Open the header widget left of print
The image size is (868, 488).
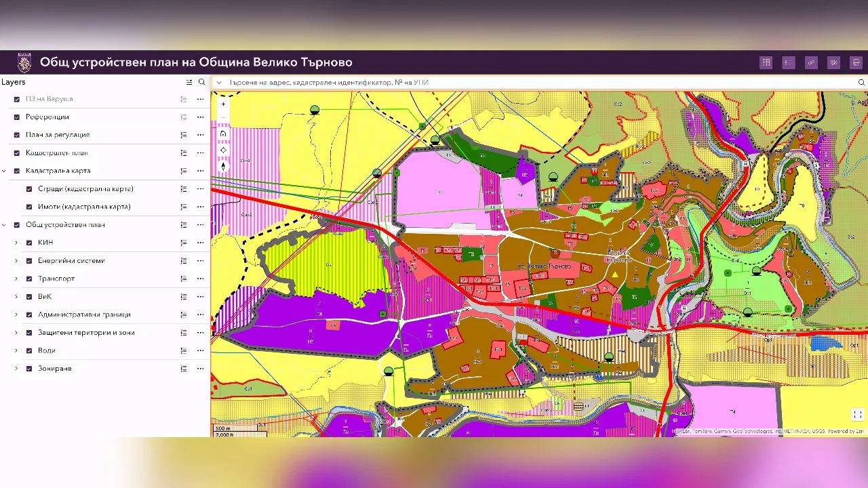834,62
